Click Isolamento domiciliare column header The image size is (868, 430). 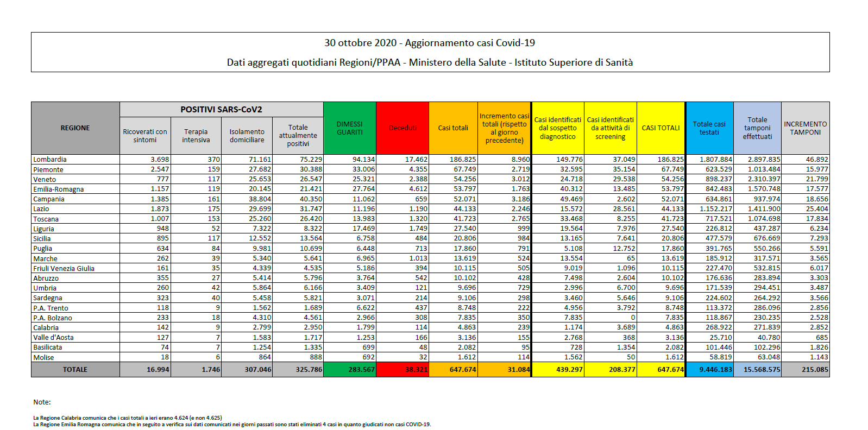[247, 136]
